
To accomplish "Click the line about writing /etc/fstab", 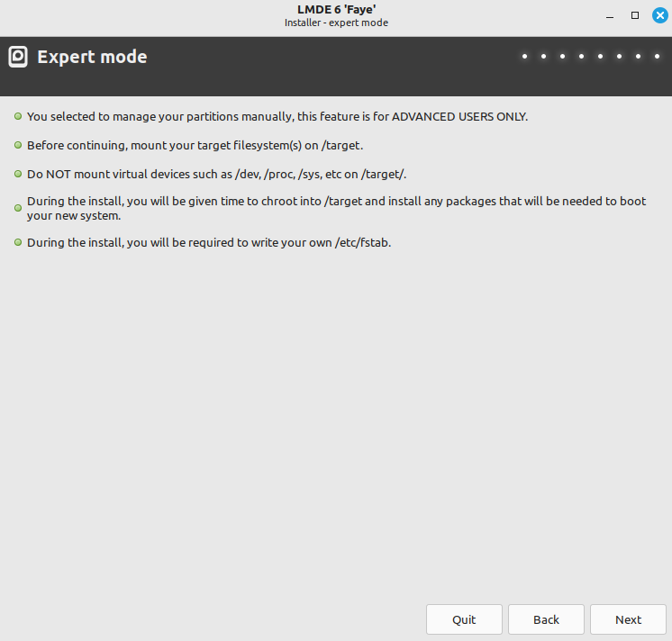I will tap(209, 242).
